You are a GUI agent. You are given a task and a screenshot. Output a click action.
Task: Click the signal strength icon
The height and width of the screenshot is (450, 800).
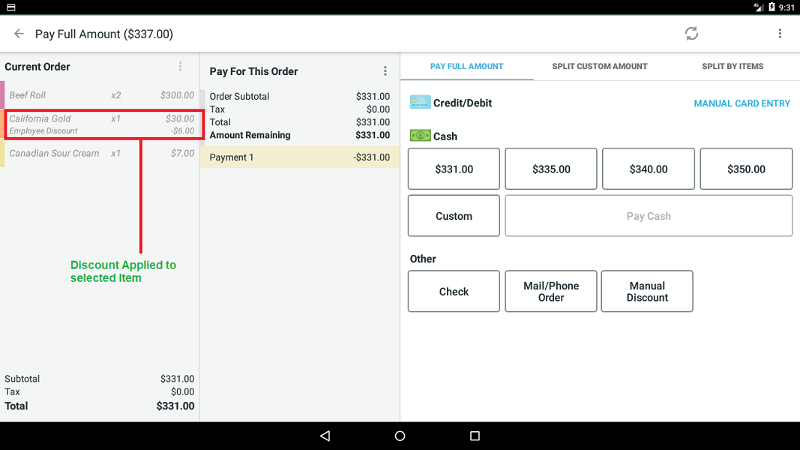pyautogui.click(x=758, y=7)
